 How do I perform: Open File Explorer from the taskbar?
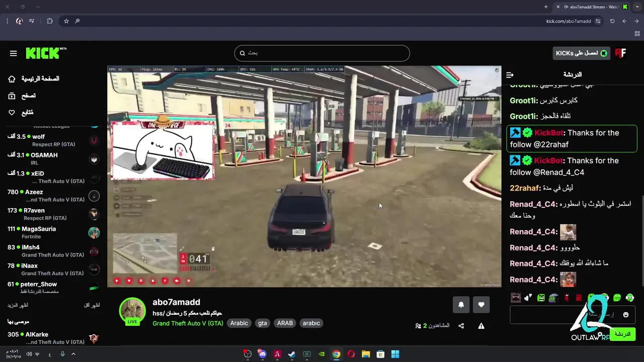366,354
